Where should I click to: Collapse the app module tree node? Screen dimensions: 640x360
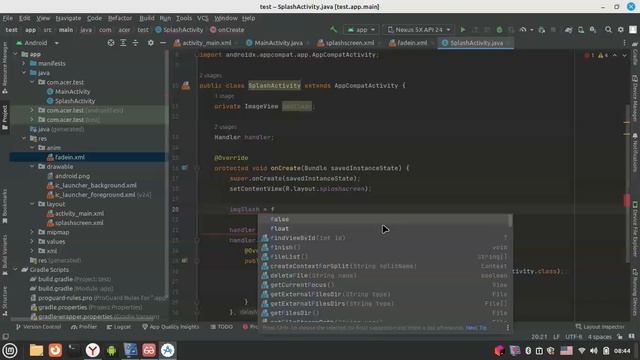pyautogui.click(x=16, y=54)
